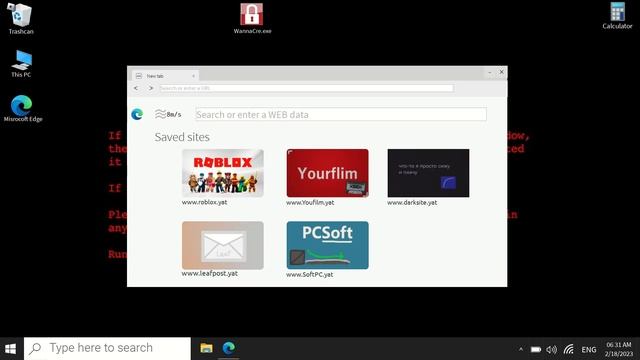
Task: Open the Wi-Fi network tray icon
Action: coord(569,349)
